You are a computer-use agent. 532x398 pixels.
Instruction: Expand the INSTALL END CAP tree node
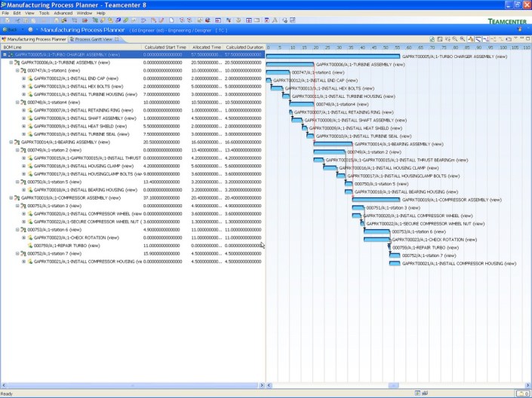(x=23, y=79)
